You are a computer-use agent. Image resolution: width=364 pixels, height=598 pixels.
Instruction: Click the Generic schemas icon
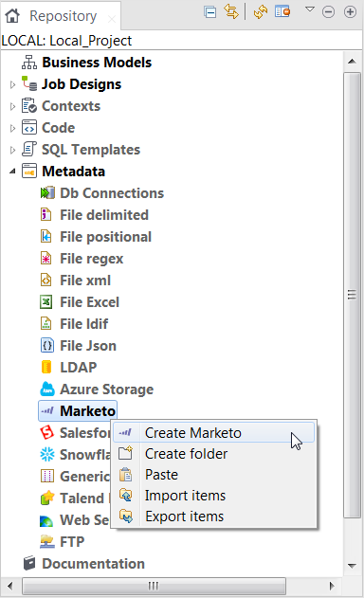(47, 476)
